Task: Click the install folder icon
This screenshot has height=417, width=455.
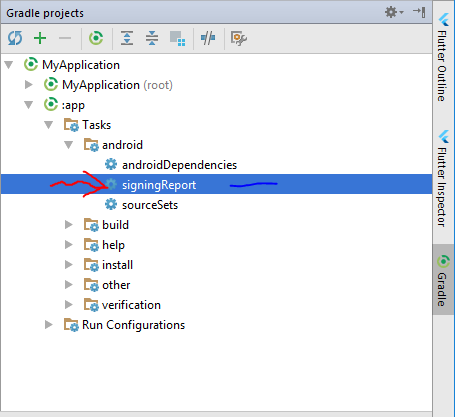Action: [x=91, y=265]
